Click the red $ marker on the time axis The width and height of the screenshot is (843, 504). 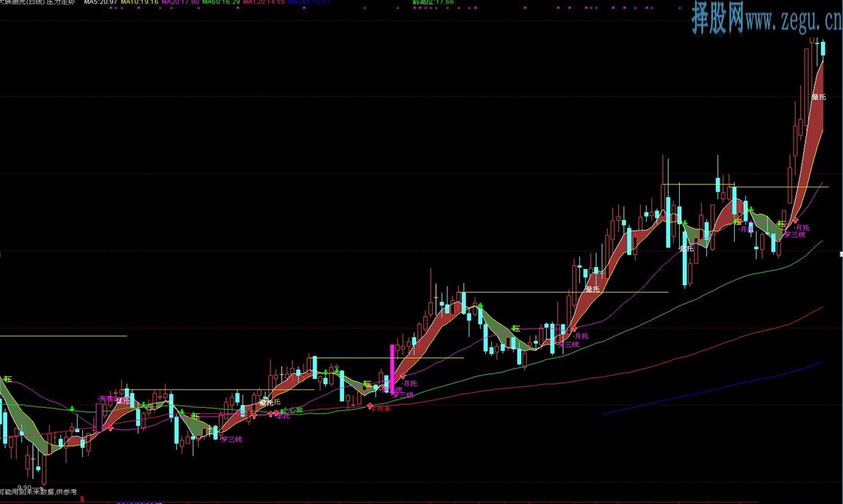tap(82, 500)
